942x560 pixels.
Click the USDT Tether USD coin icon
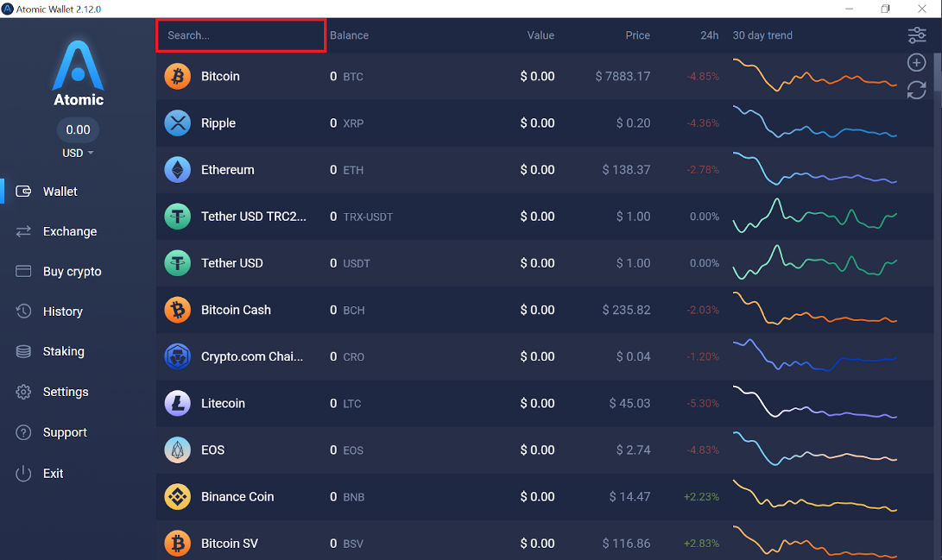[x=177, y=263]
